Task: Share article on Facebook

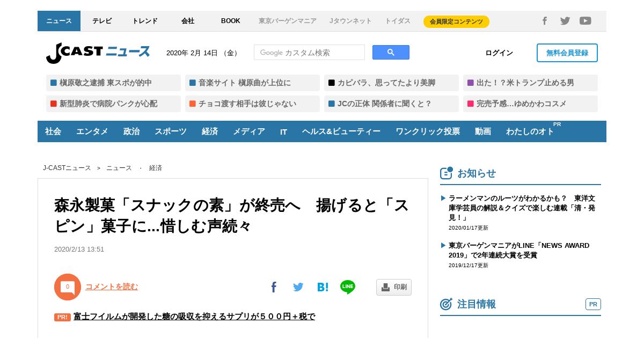Action: 274,287
